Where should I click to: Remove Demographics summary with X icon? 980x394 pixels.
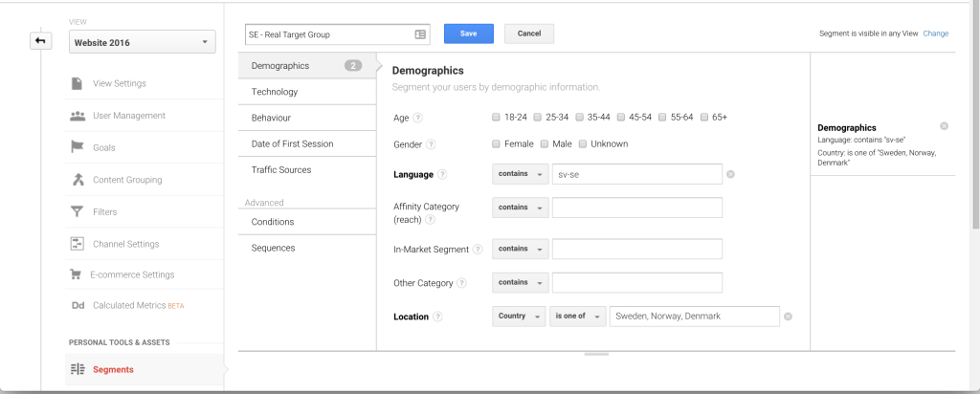pos(944,126)
